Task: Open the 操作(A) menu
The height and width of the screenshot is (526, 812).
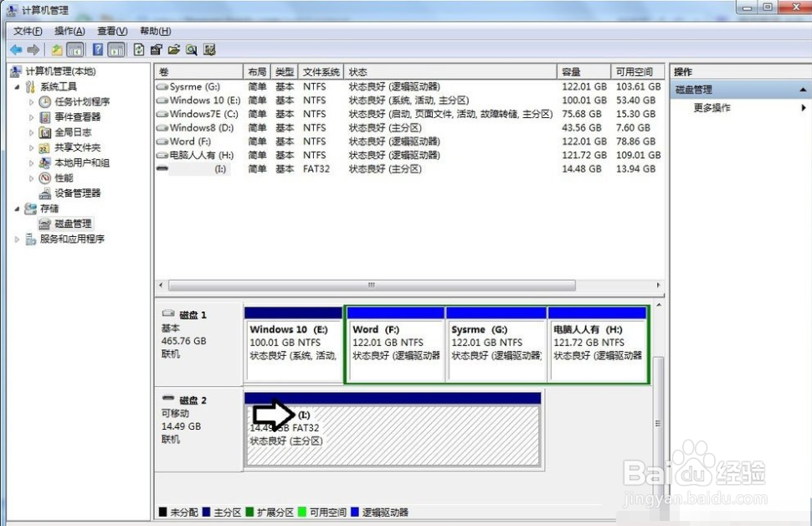Action: tap(70, 30)
